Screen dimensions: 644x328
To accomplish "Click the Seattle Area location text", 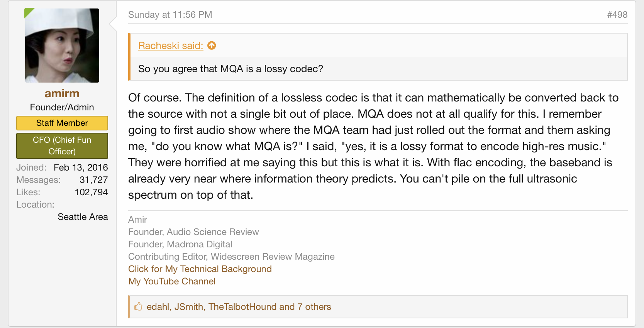I will point(83,217).
